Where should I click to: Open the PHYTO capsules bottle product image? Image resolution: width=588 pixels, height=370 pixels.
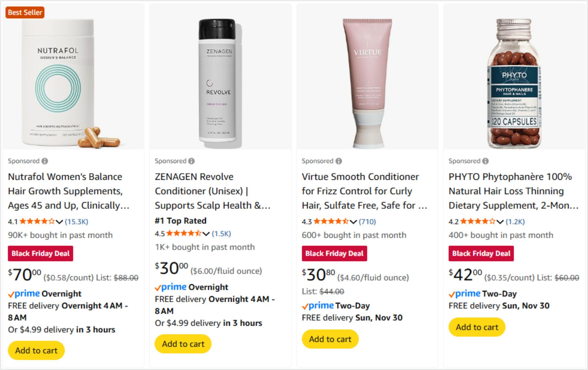[514, 83]
